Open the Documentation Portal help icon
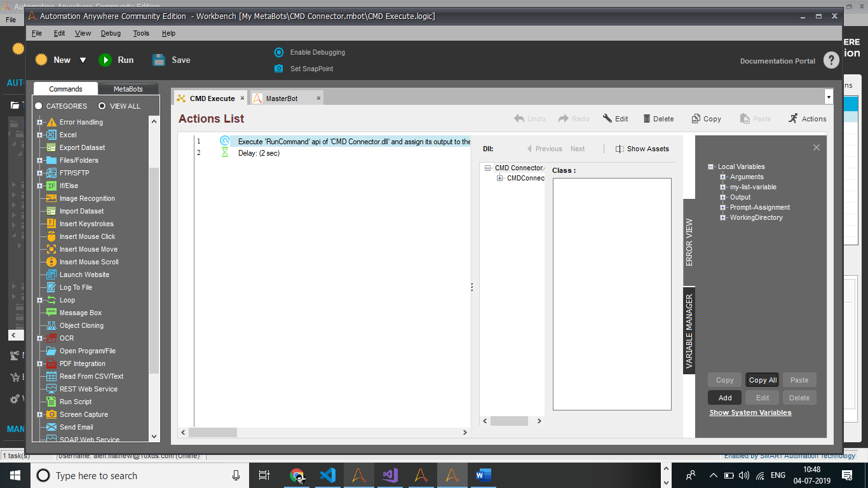This screenshot has width=868, height=488. coord(831,60)
